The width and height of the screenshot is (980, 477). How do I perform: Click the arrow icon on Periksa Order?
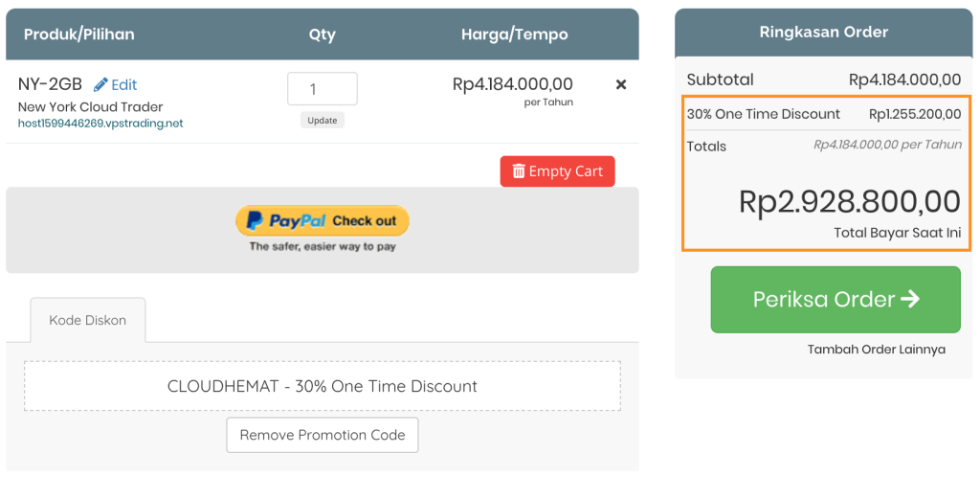pos(910,299)
